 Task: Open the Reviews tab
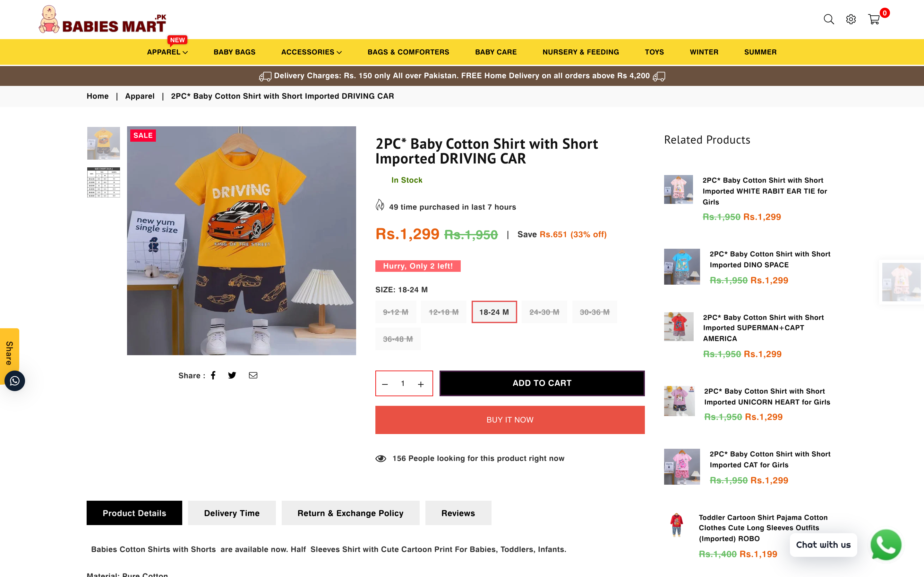tap(458, 513)
